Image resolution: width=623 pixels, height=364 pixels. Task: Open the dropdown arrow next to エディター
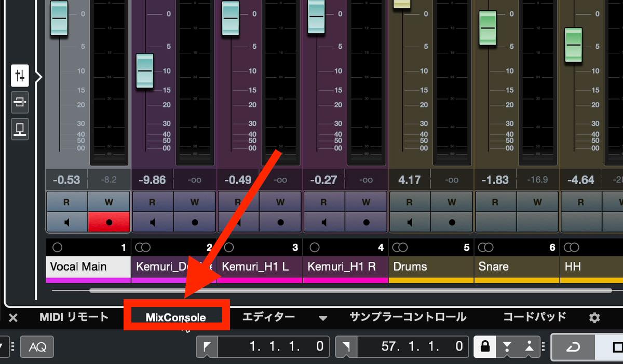322,317
